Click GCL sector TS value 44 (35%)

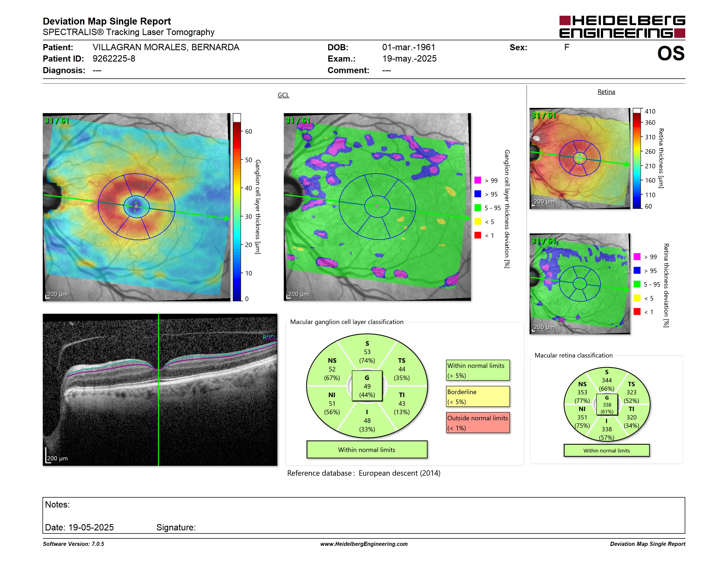coord(402,373)
